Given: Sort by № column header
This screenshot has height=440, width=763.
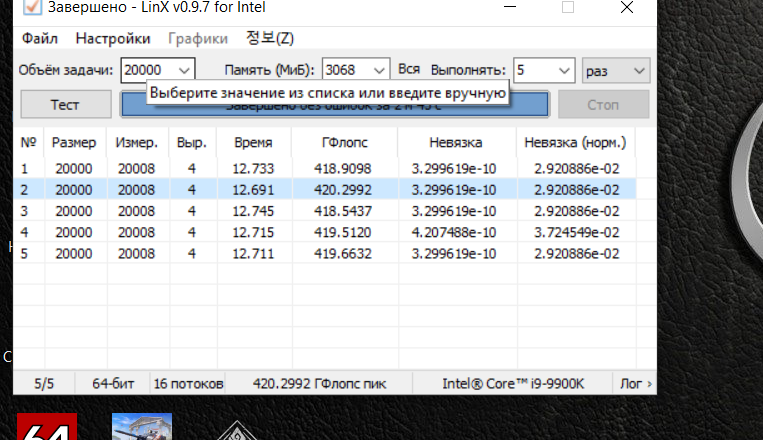Looking at the screenshot, I should [x=29, y=143].
